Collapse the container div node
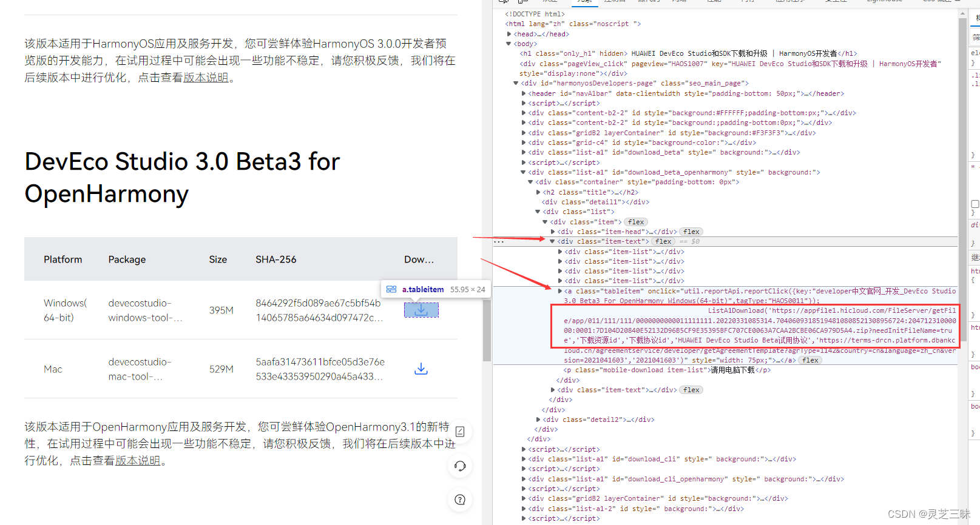The height and width of the screenshot is (525, 980). pyautogui.click(x=531, y=182)
